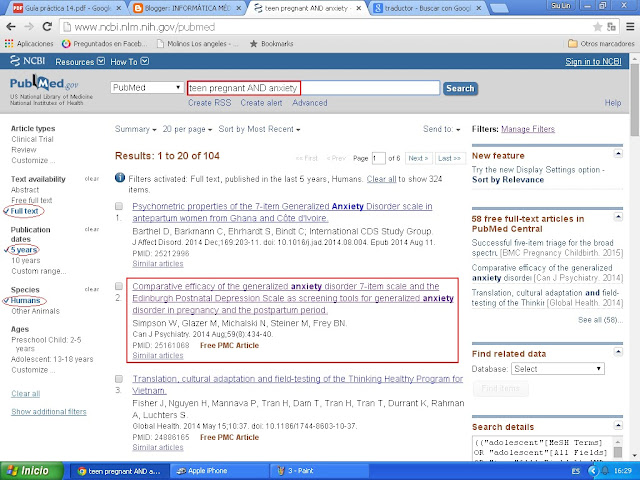Go back with the browser back arrow

[11, 27]
